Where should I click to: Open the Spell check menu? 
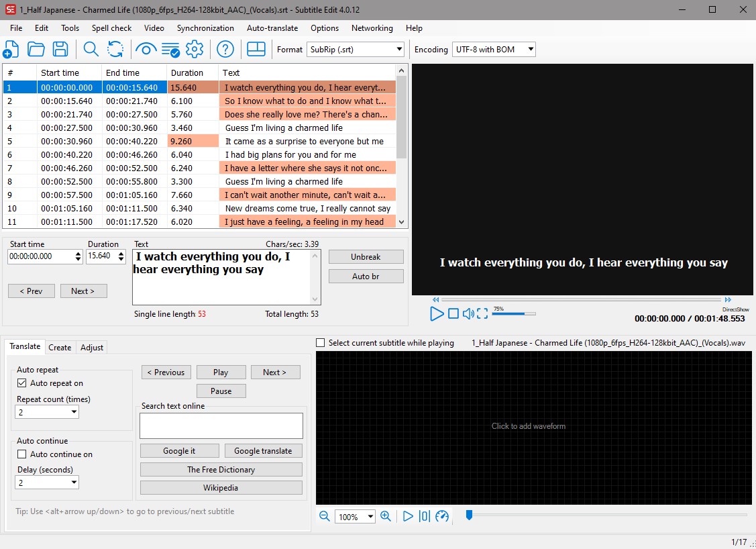(x=111, y=28)
